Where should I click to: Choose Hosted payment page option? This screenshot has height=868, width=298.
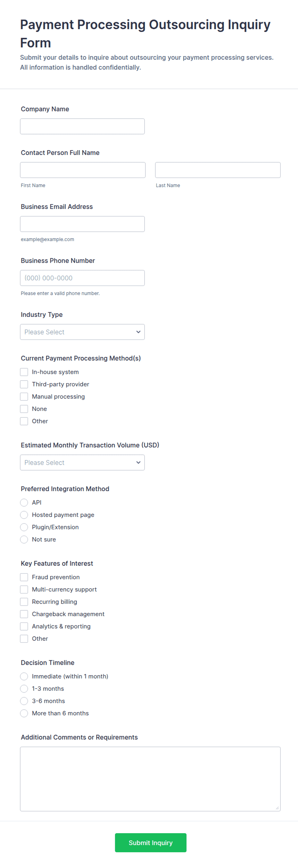click(24, 515)
